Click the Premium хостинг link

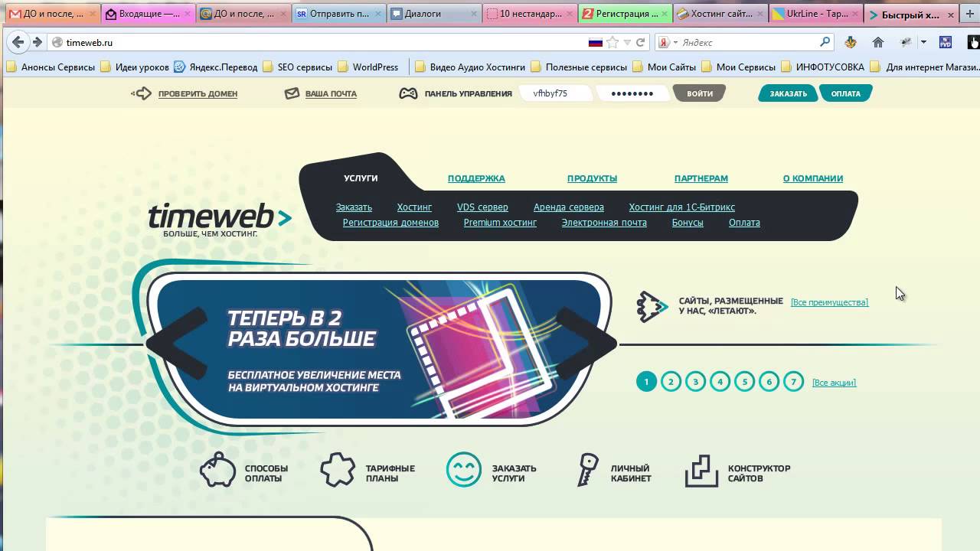[x=500, y=223]
